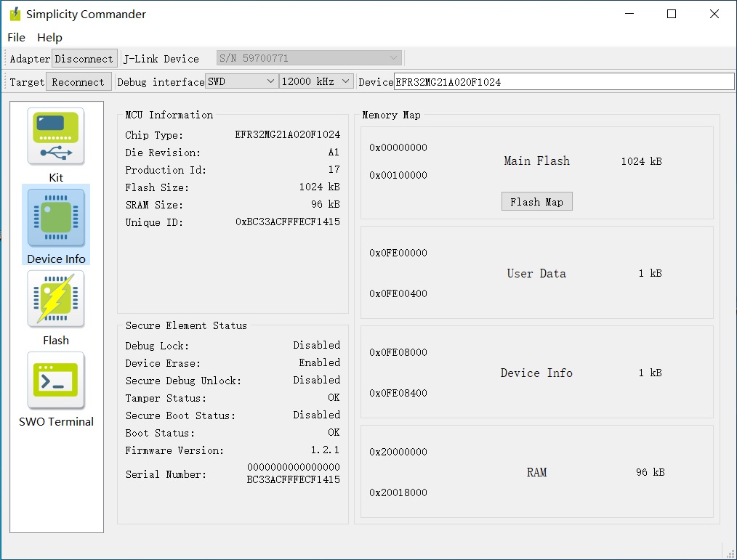The image size is (737, 560).
Task: Click the Device name input field
Action: point(563,81)
